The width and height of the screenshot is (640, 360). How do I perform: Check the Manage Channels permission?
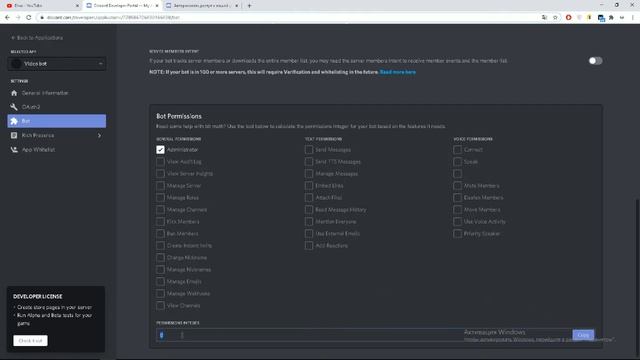160,210
